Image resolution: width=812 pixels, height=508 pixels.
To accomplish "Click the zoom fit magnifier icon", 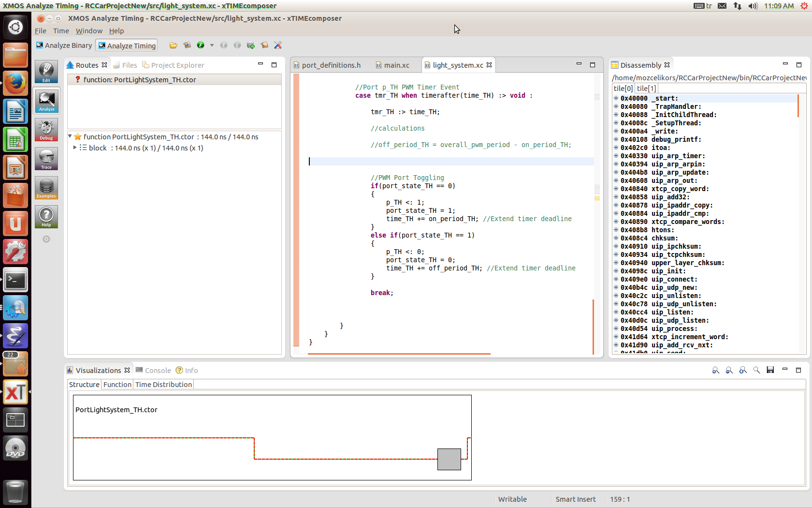I will pyautogui.click(x=743, y=370).
